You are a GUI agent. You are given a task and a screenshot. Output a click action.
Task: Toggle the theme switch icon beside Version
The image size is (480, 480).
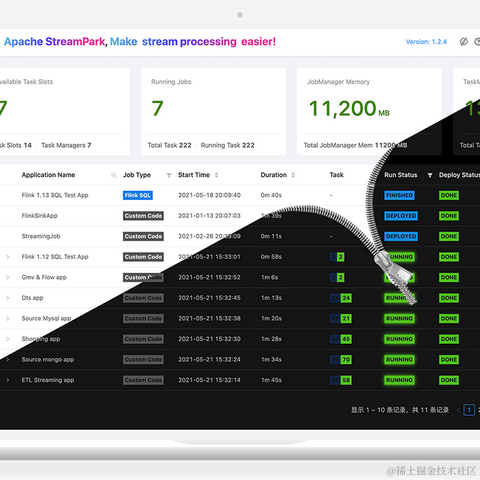(x=464, y=42)
